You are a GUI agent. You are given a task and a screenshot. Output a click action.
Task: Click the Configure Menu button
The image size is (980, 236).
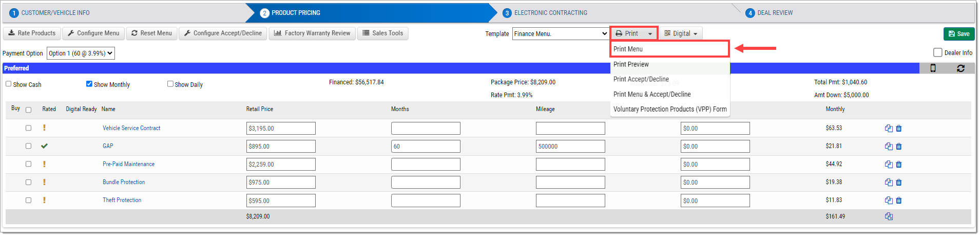point(93,33)
